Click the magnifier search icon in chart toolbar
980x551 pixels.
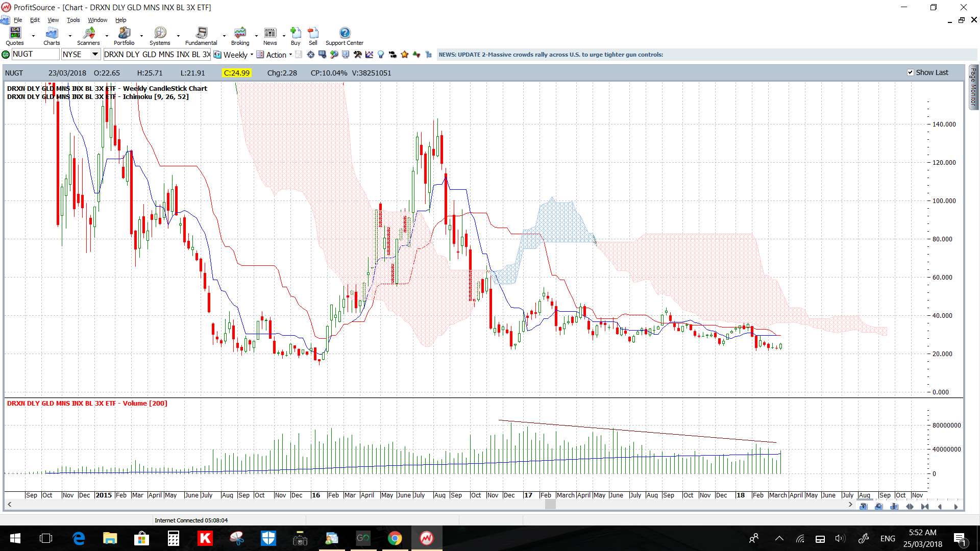coord(334,55)
